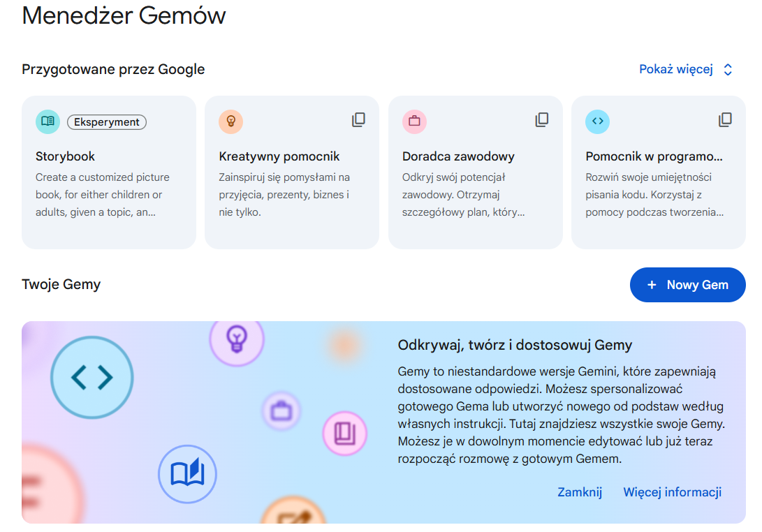Click the Odkrywaj, twórz i dostosowuj Gemy heading

click(x=515, y=345)
